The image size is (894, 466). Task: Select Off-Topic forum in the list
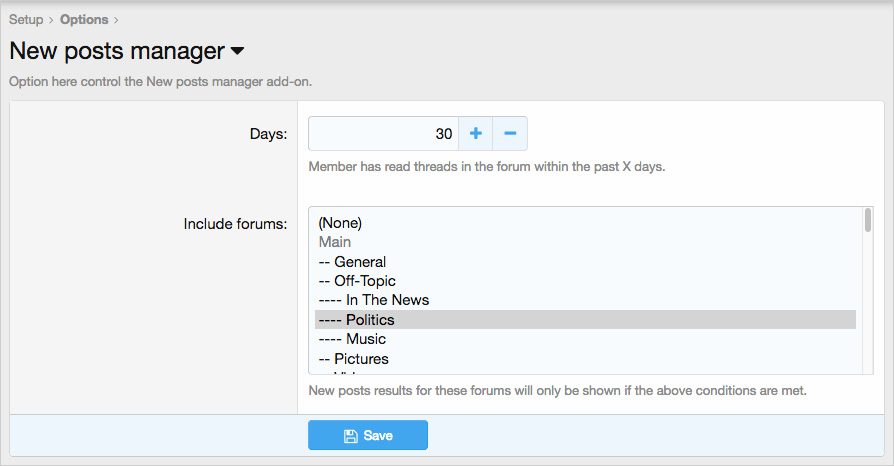click(586, 281)
